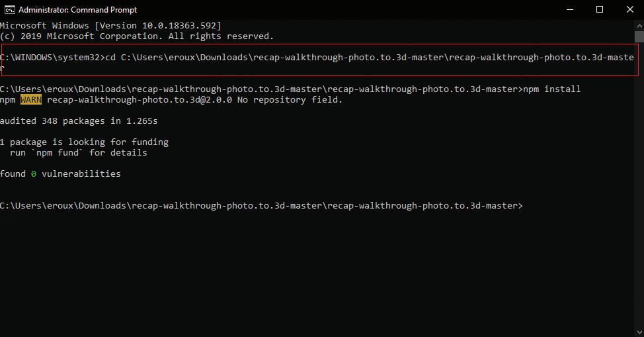Maximize the Command Prompt window
The height and width of the screenshot is (337, 644).
(600, 9)
